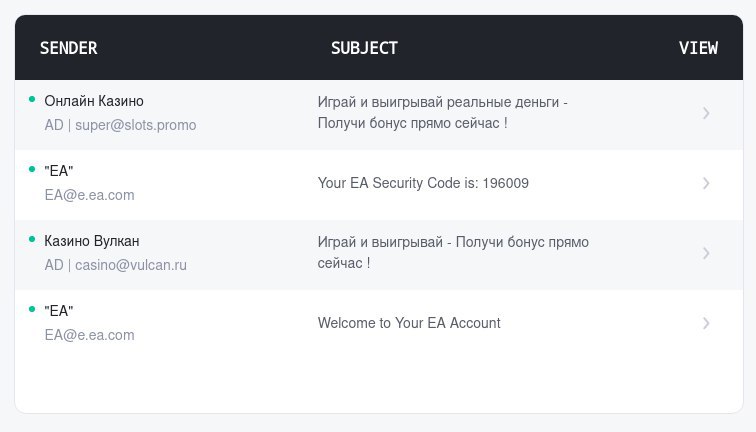Screen dimensions: 756x432
Task: Click the SENDER column header
Action: 68,48
